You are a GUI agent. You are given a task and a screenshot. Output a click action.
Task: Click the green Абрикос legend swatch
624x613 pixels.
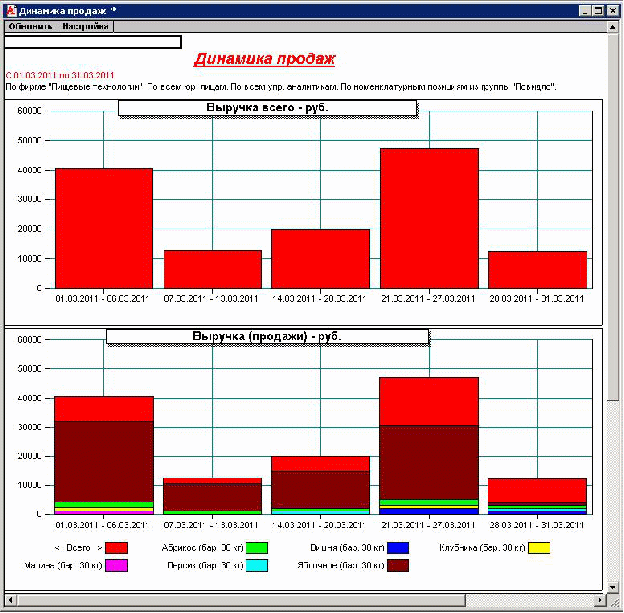tap(257, 548)
